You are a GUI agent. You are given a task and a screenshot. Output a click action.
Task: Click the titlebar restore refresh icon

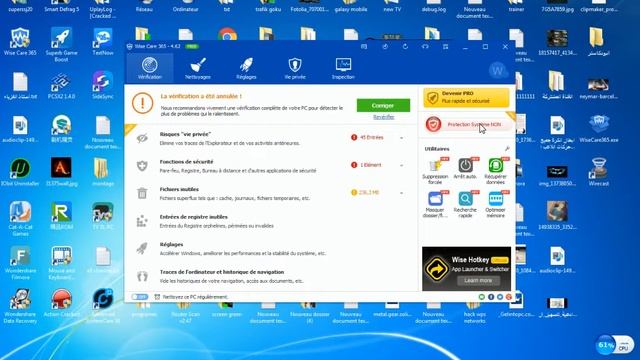(405, 47)
